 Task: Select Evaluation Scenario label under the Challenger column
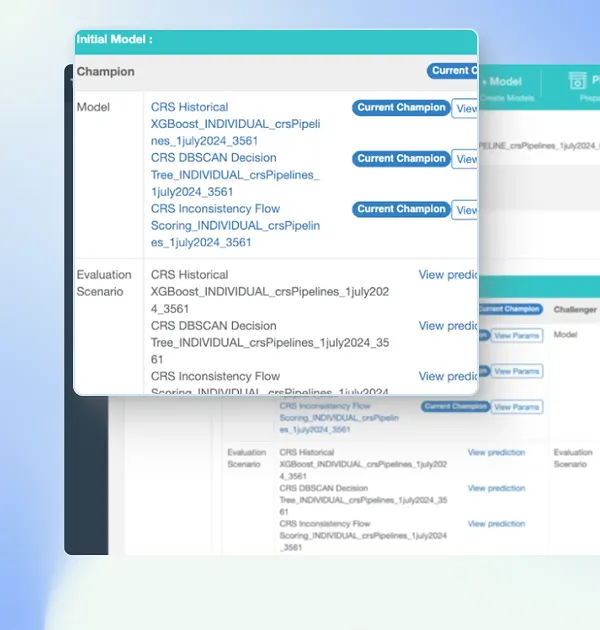click(573, 458)
